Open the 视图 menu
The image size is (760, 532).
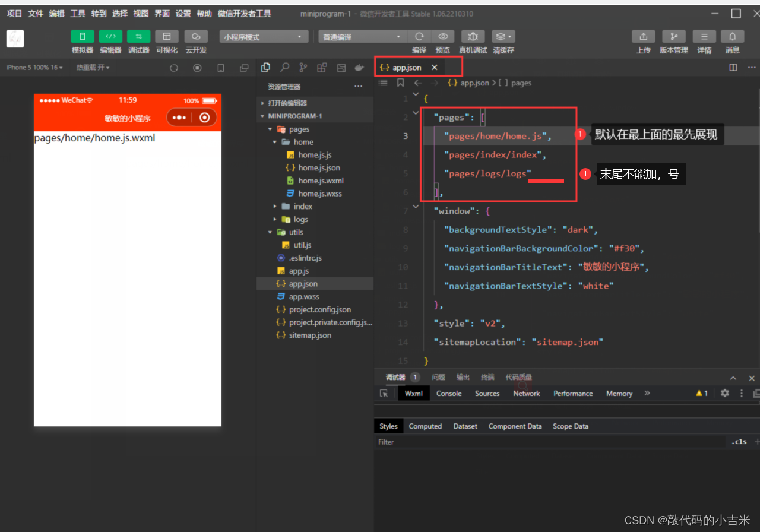coord(141,14)
